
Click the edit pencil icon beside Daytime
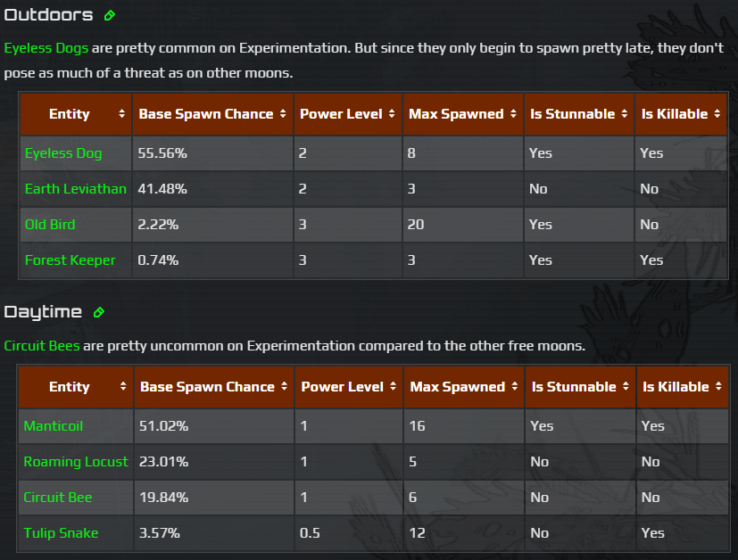coord(99,312)
